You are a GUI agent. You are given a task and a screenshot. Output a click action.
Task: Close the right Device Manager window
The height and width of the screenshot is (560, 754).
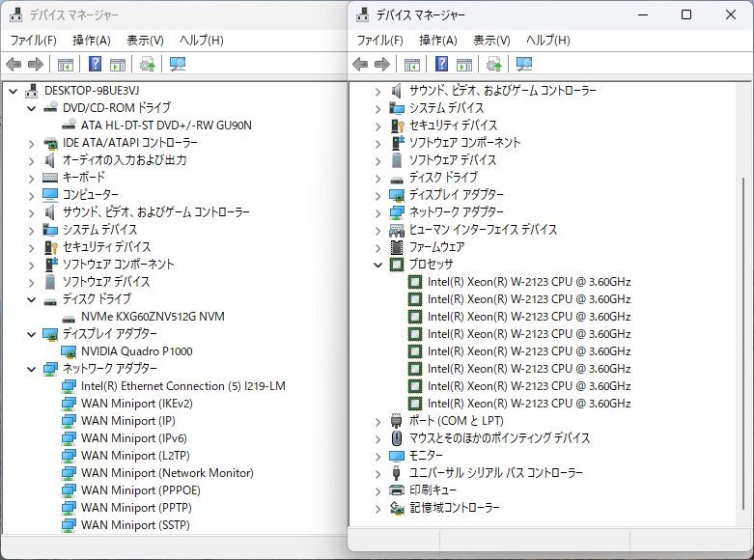(x=731, y=14)
